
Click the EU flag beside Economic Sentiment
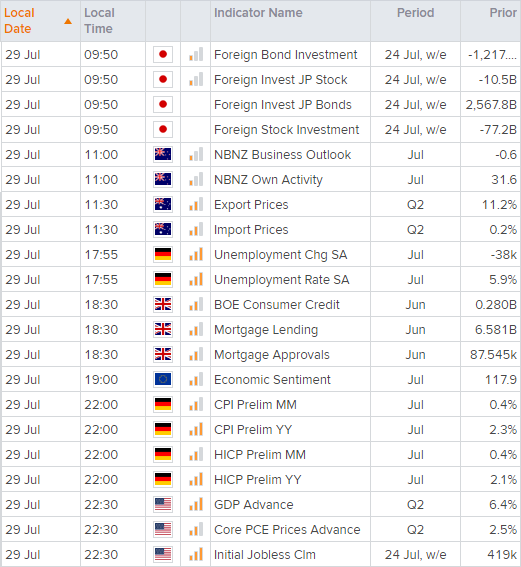coord(163,379)
